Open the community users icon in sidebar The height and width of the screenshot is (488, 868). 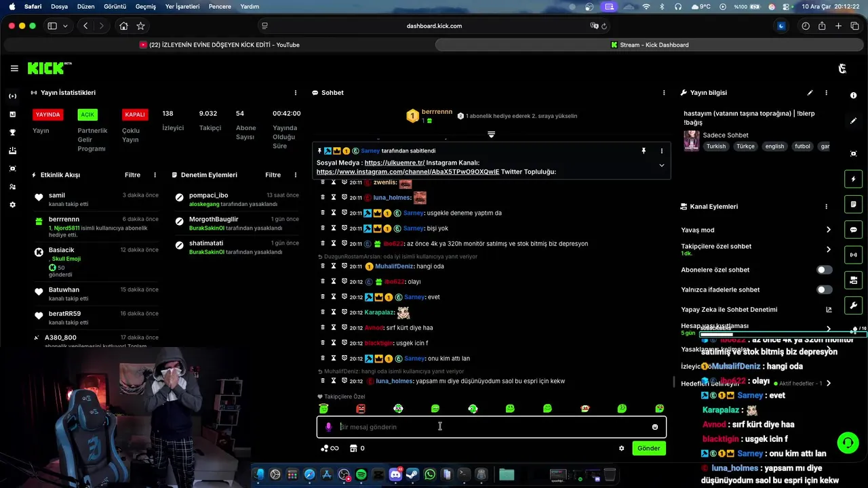click(x=12, y=186)
